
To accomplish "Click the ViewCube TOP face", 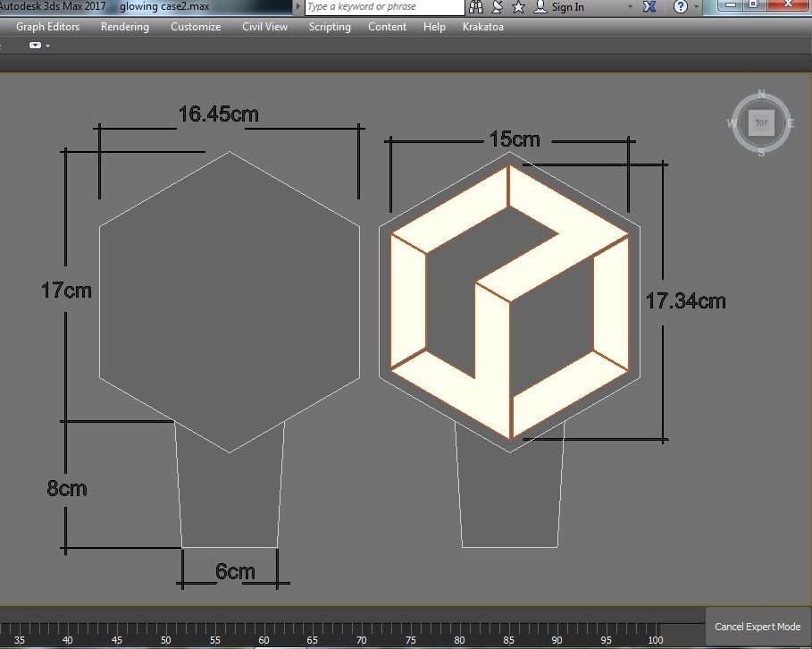I will [761, 122].
